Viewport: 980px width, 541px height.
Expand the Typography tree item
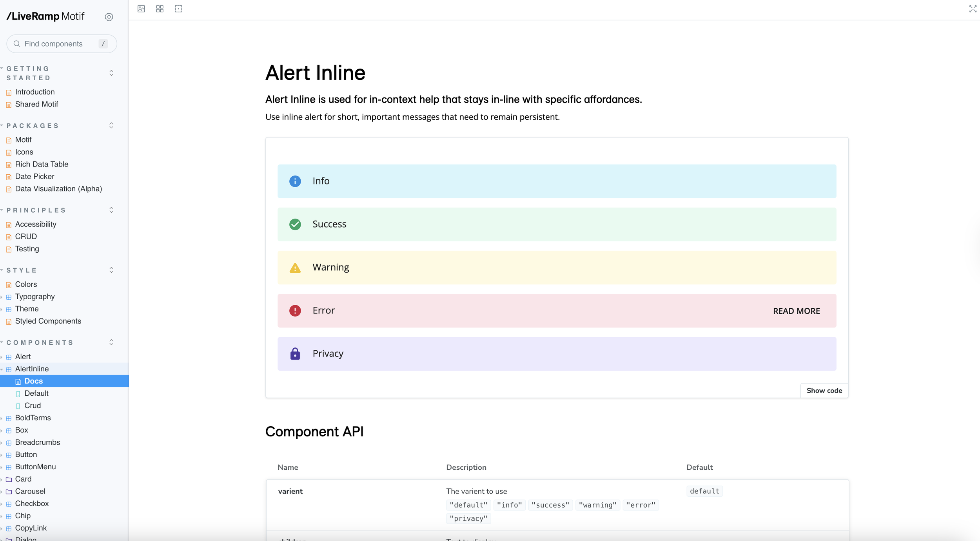pos(34,297)
